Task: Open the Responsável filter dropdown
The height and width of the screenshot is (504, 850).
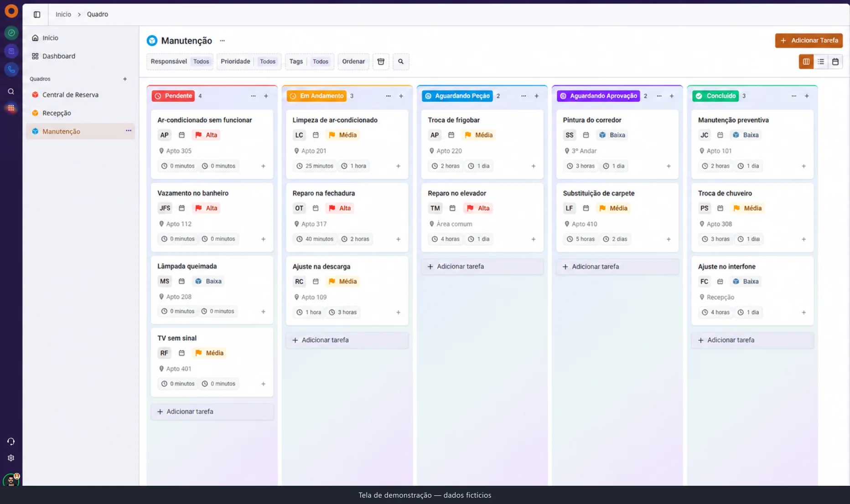Action: 180,62
